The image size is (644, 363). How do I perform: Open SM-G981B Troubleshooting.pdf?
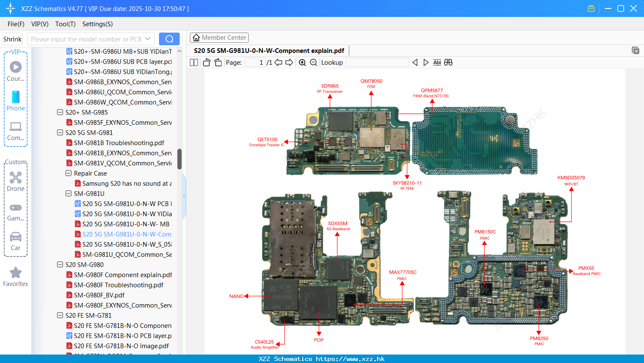click(119, 143)
